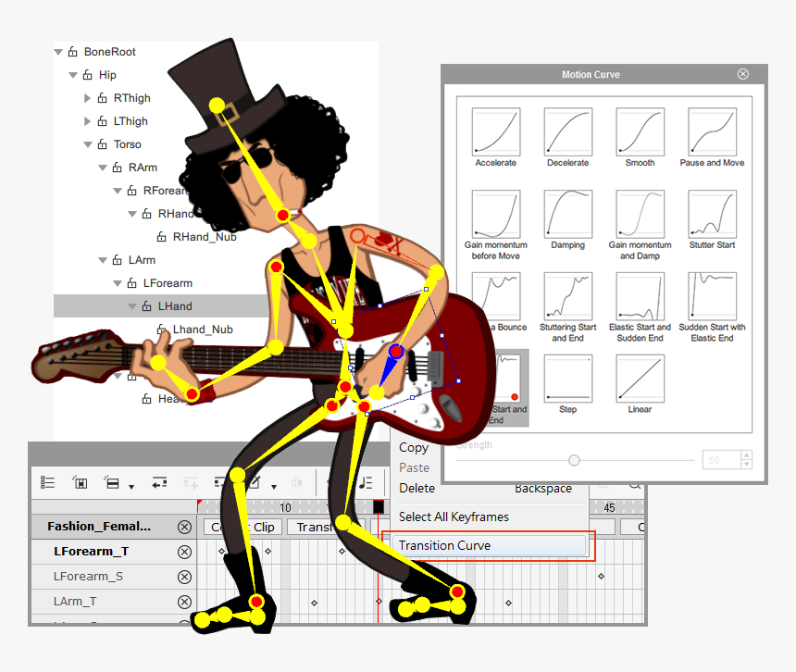This screenshot has width=796, height=672.
Task: Collapse the Hip bone node
Action: [x=72, y=75]
